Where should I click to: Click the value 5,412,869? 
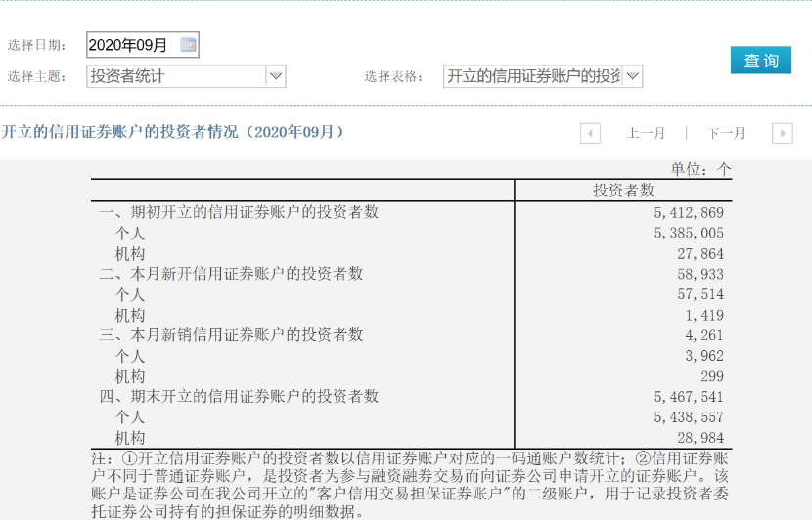689,213
